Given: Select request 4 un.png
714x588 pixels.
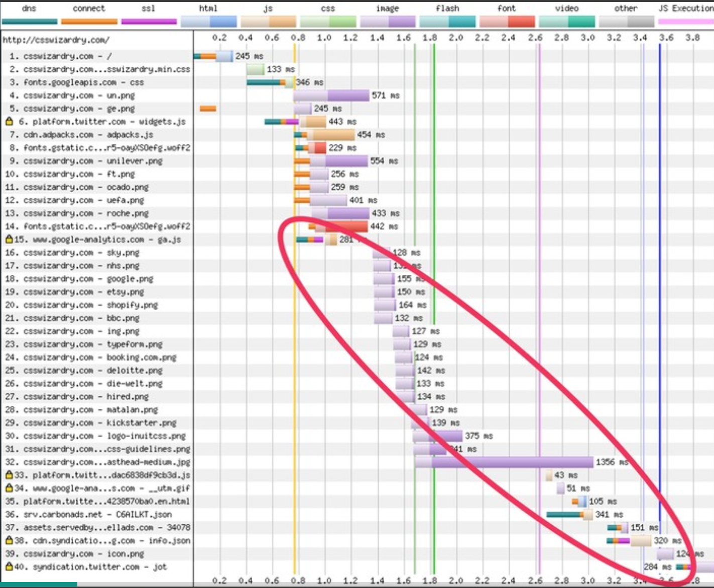Looking at the screenshot, I should point(72,95).
